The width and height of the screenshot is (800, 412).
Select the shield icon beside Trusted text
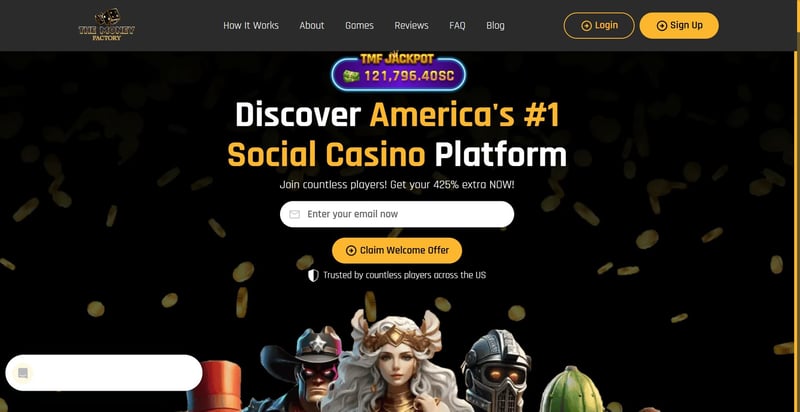(313, 275)
